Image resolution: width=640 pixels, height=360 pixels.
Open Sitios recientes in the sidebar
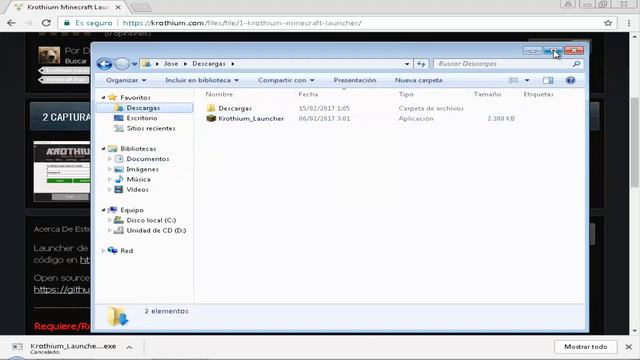[x=151, y=128]
